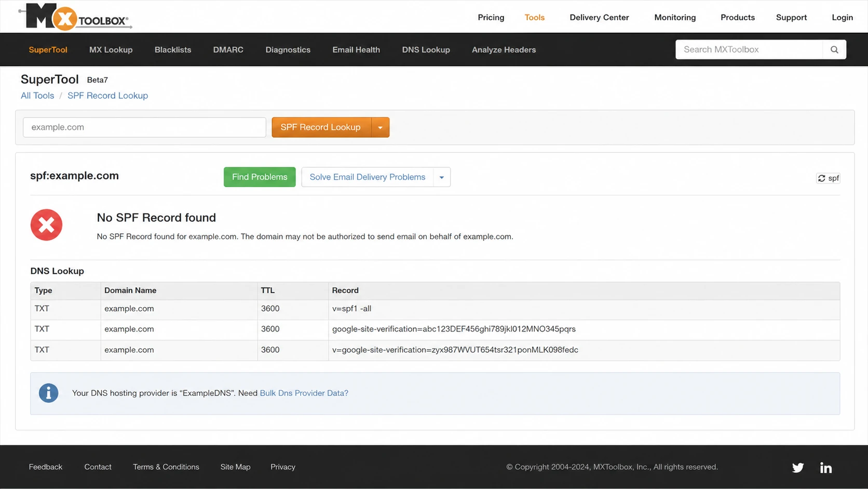Click the Find Problems button
The height and width of the screenshot is (489, 868).
pyautogui.click(x=260, y=177)
